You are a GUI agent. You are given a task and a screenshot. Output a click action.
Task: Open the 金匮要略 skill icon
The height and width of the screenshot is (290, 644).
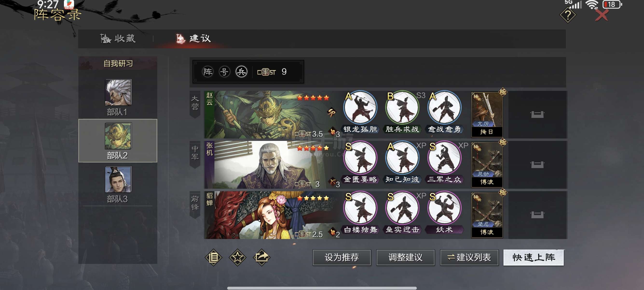[x=360, y=158]
